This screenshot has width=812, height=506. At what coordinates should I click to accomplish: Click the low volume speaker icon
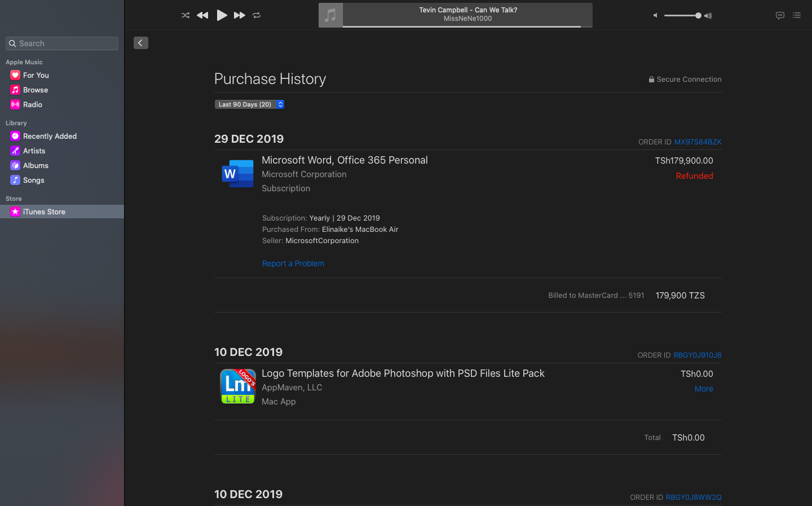(655, 16)
